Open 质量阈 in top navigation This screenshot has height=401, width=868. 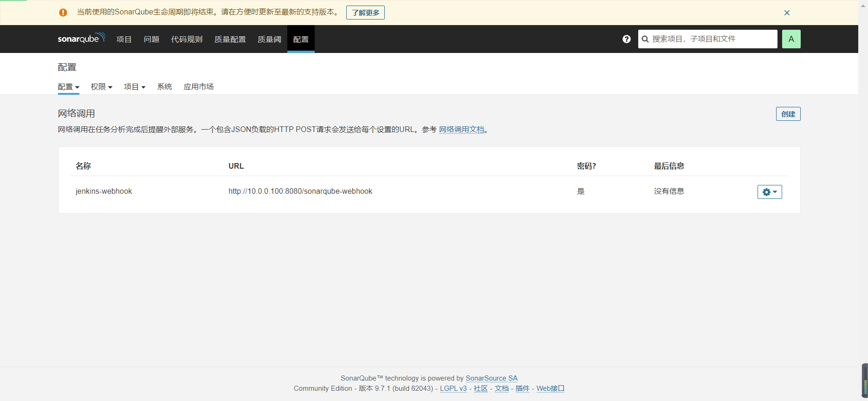[270, 39]
